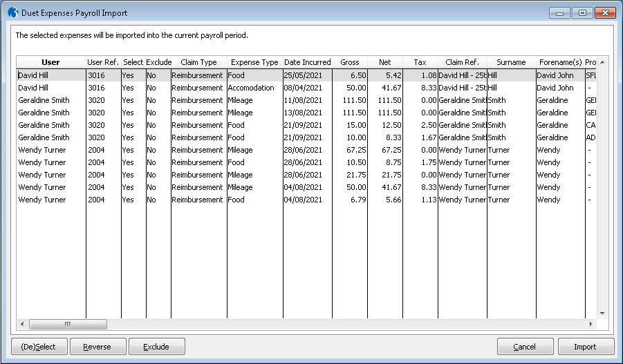Click the Import button
623x364 pixels.
[x=586, y=347]
